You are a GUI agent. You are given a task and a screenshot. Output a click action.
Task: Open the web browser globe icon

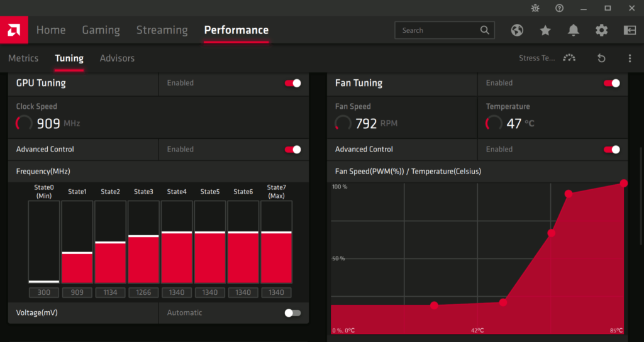click(x=517, y=30)
